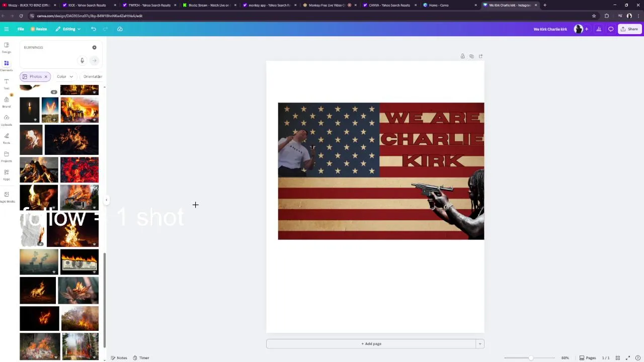The width and height of the screenshot is (644, 362).
Task: Open the Elements panel in sidebar
Action: point(7,65)
